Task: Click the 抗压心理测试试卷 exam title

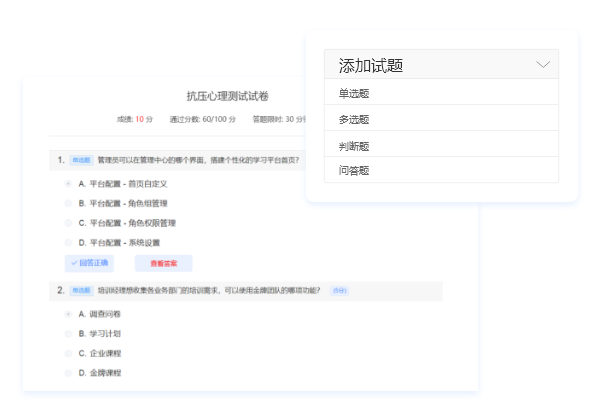Action: point(227,96)
